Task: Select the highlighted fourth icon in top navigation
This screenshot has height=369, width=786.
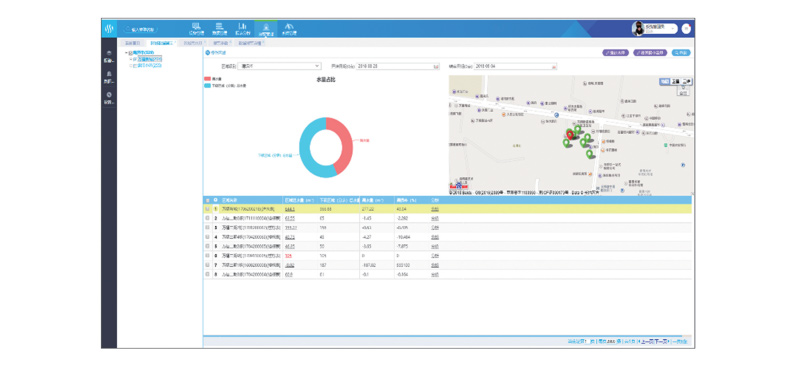Action: point(266,28)
